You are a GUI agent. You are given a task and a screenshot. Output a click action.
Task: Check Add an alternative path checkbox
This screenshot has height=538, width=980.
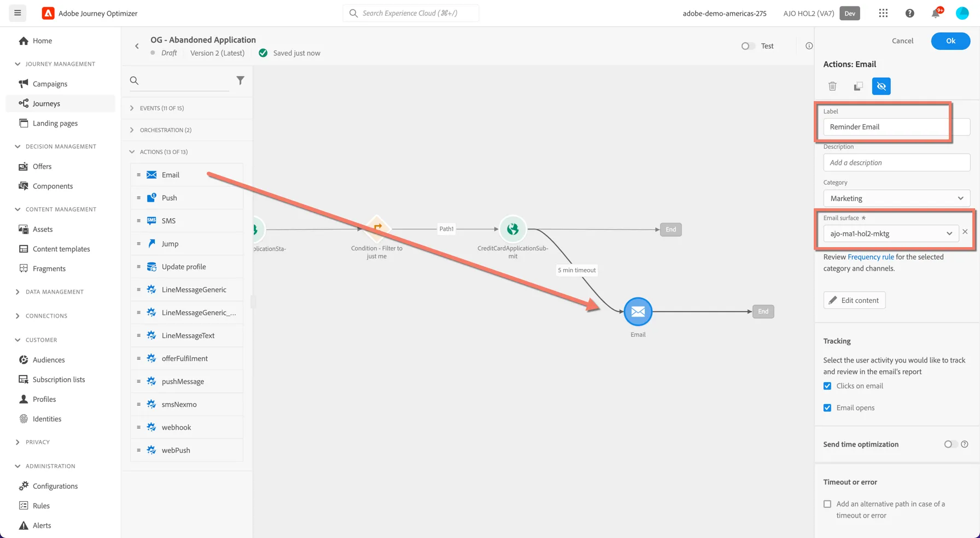827,504
